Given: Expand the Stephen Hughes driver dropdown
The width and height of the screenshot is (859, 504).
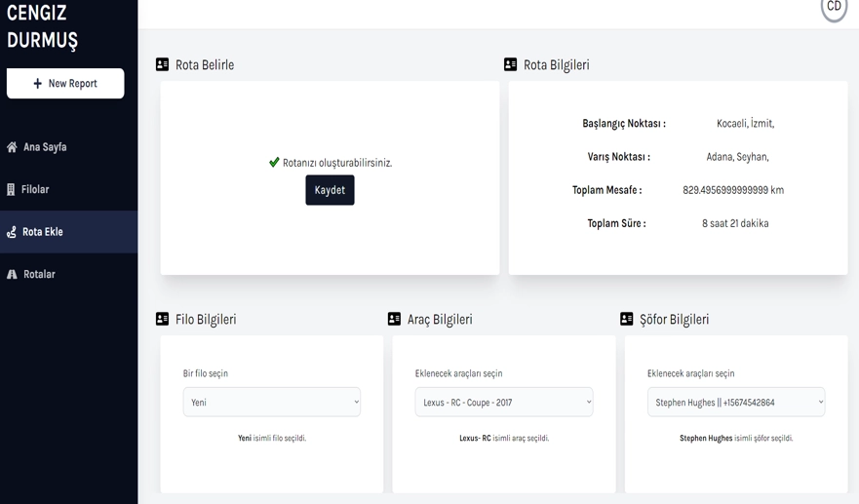Looking at the screenshot, I should 736,402.
